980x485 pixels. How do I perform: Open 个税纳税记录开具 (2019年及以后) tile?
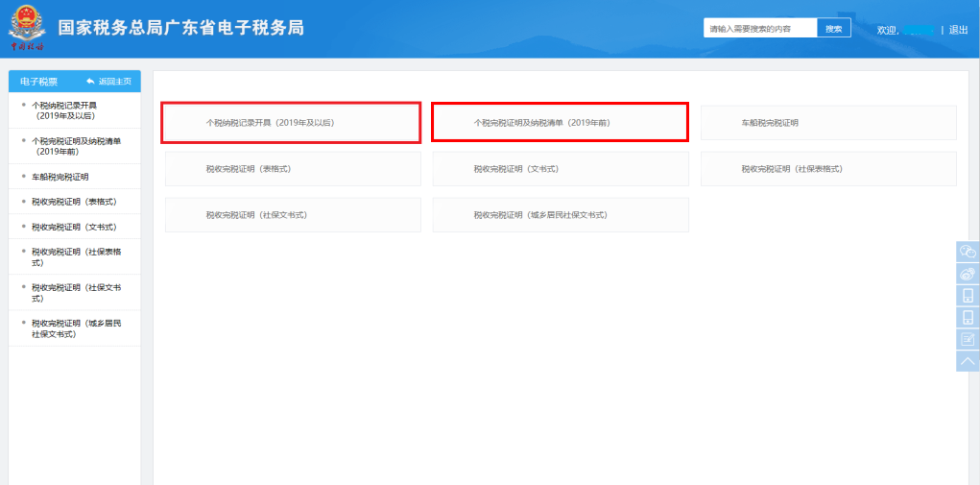tap(291, 123)
